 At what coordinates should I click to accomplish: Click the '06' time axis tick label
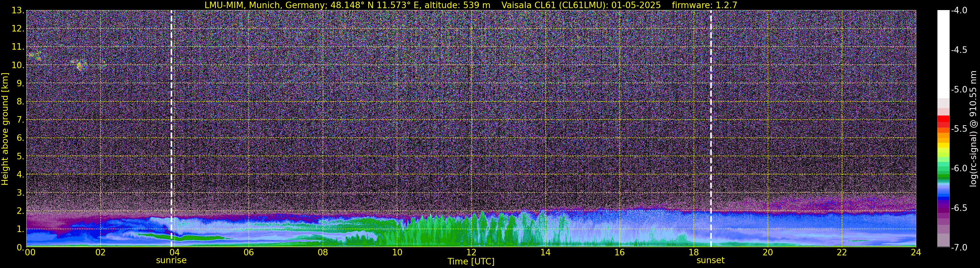[248, 252]
